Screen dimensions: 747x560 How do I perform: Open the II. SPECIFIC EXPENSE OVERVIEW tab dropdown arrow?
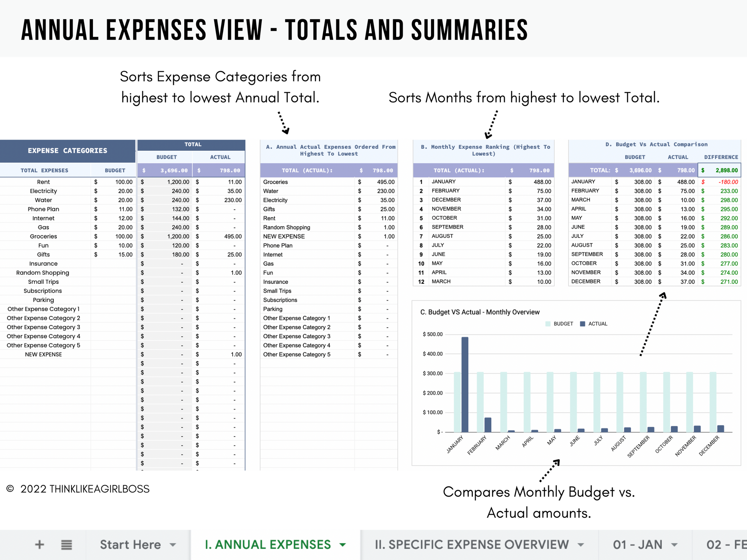tap(581, 545)
